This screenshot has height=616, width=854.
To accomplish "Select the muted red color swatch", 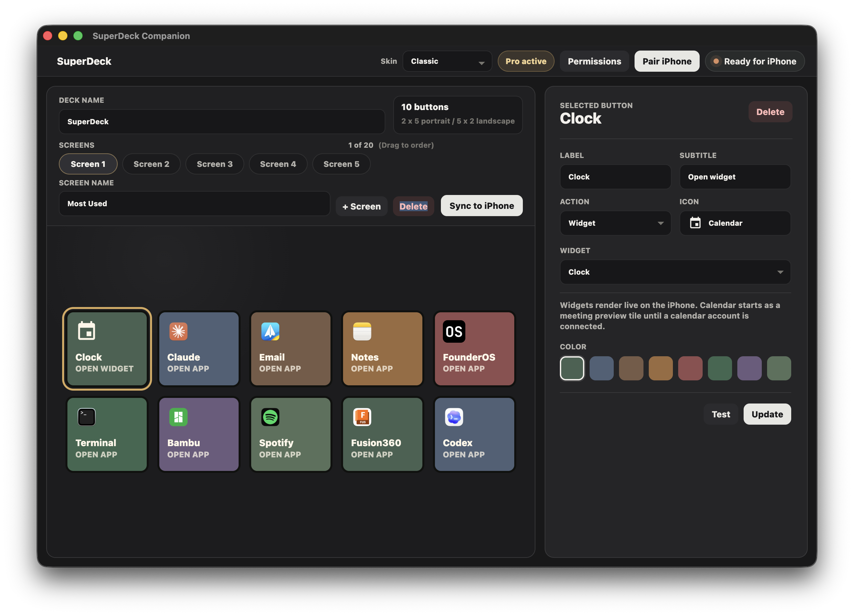I will click(x=690, y=368).
